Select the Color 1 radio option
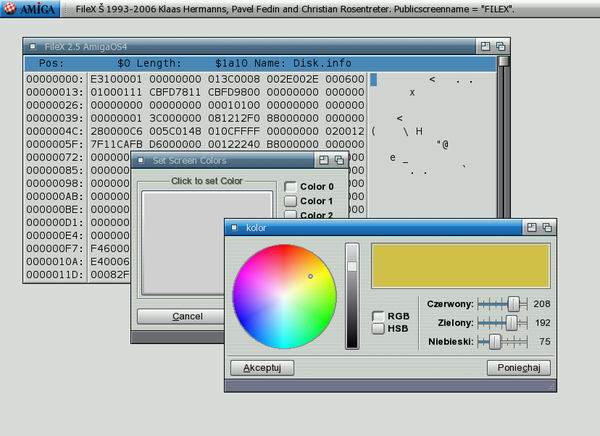The height and width of the screenshot is (436, 600). pyautogui.click(x=291, y=202)
